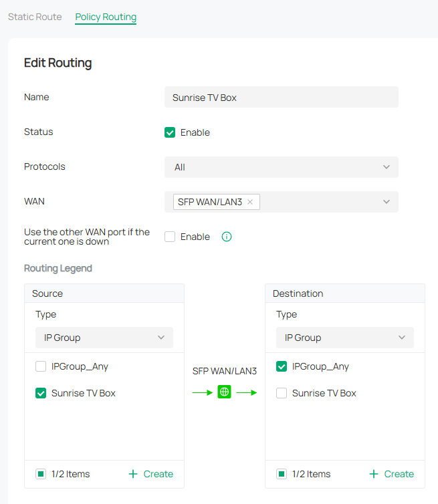Open the Source Type IP Group dropdown

coord(104,338)
